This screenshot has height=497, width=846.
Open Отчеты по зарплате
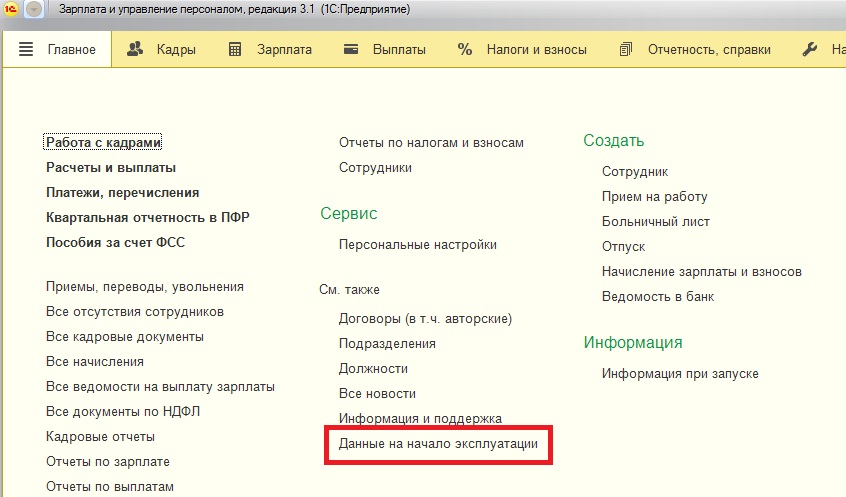click(x=108, y=462)
